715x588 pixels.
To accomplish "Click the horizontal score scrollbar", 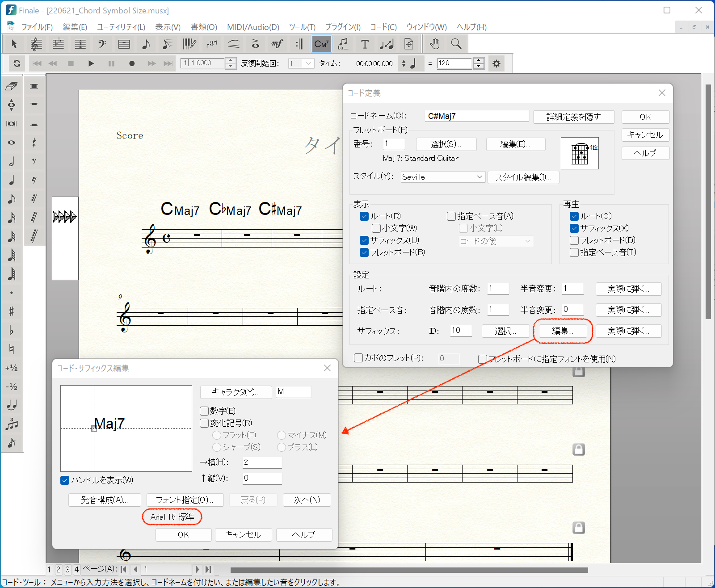I will point(409,570).
